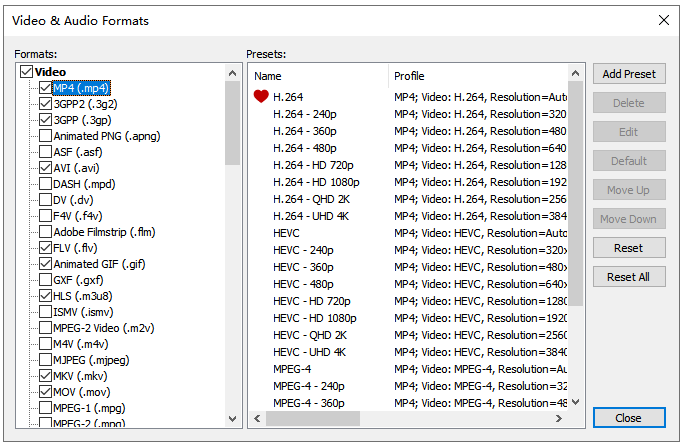
Task: Click the Reset All button
Action: click(x=628, y=277)
